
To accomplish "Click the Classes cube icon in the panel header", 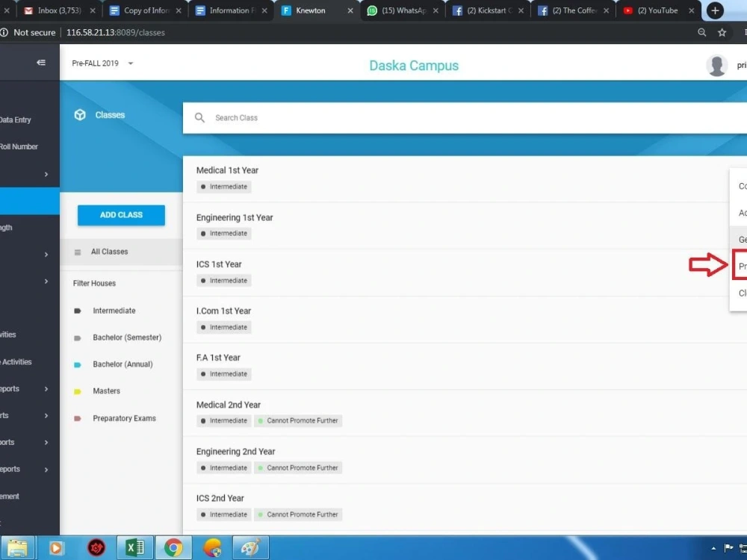I will tap(80, 114).
